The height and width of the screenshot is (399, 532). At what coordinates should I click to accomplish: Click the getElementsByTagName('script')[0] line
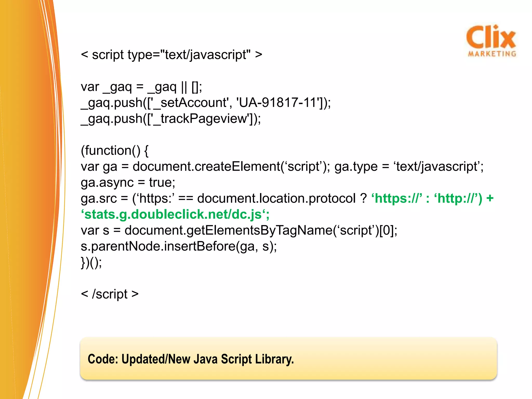tap(239, 230)
